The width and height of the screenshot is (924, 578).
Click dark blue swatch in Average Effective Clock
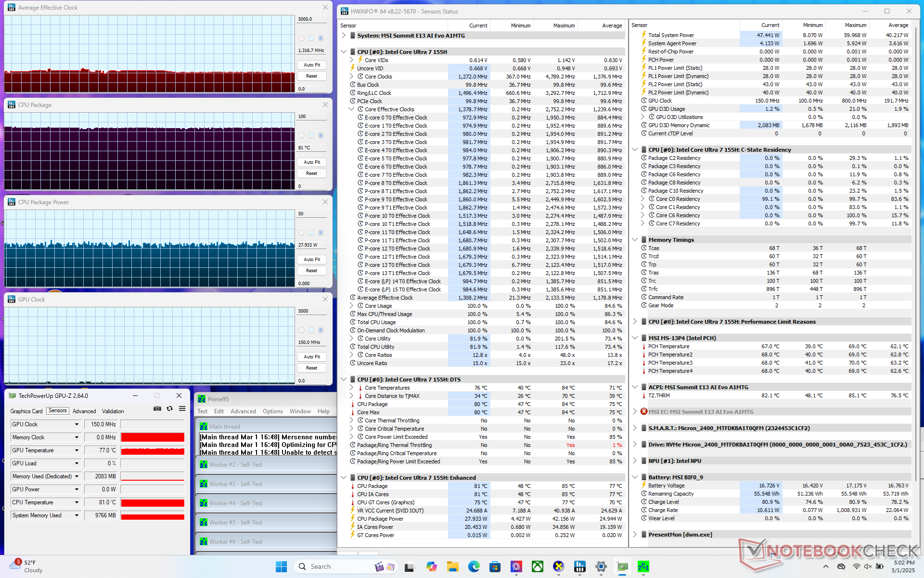321,38
